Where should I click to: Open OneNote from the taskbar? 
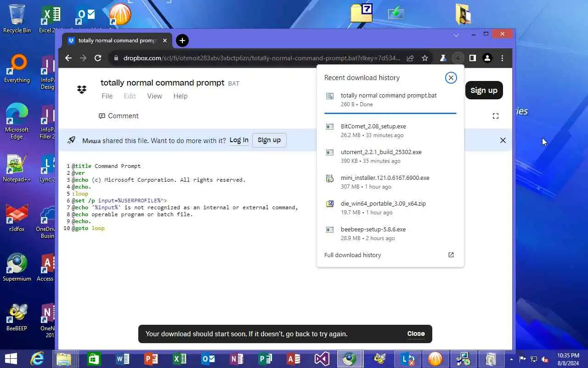coord(237,359)
